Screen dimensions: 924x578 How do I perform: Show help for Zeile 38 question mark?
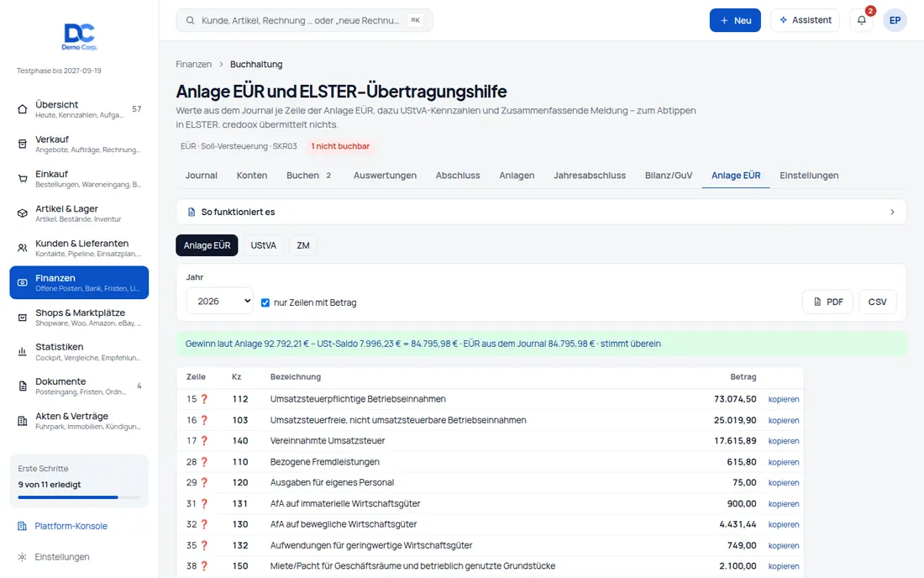tap(204, 566)
